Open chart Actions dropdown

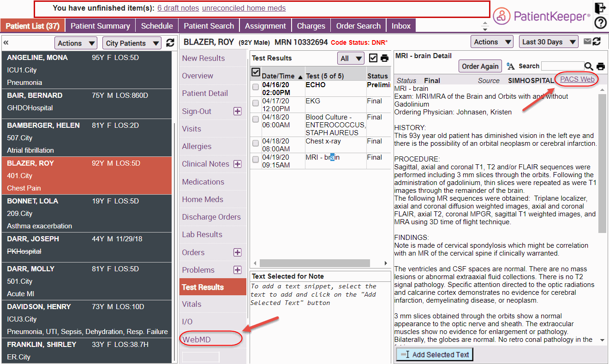[492, 42]
